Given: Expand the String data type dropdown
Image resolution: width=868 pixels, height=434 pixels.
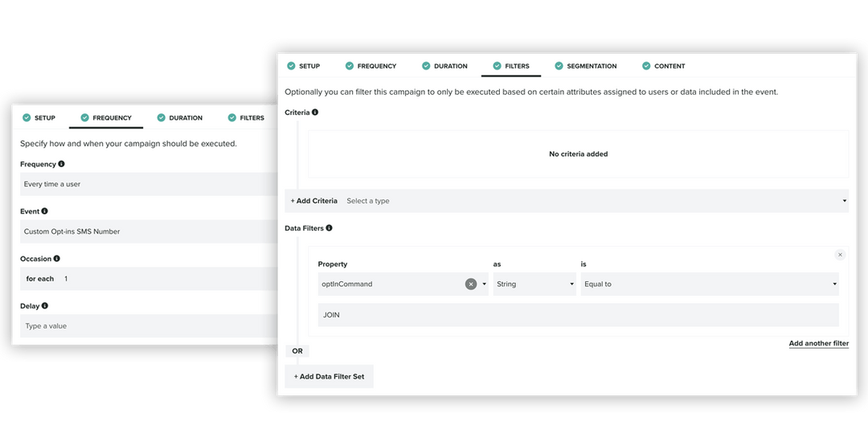Looking at the screenshot, I should [534, 284].
